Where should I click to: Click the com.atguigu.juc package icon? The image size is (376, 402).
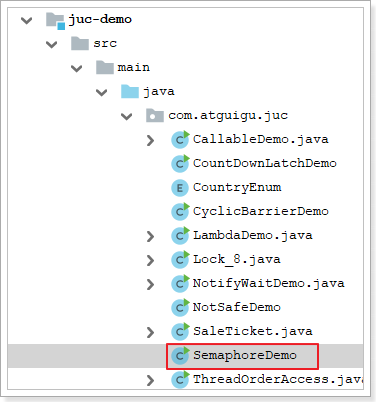[155, 116]
